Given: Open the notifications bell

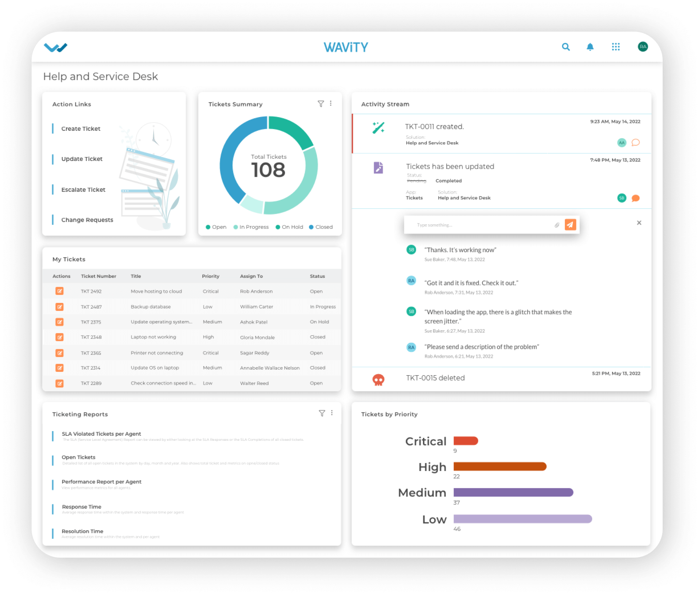Looking at the screenshot, I should point(590,47).
